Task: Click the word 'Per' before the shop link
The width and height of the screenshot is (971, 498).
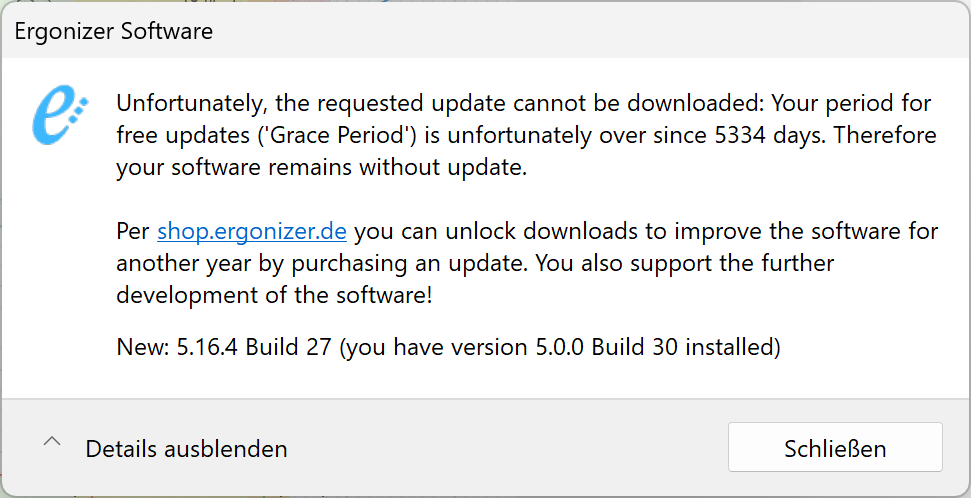Action: pos(133,231)
